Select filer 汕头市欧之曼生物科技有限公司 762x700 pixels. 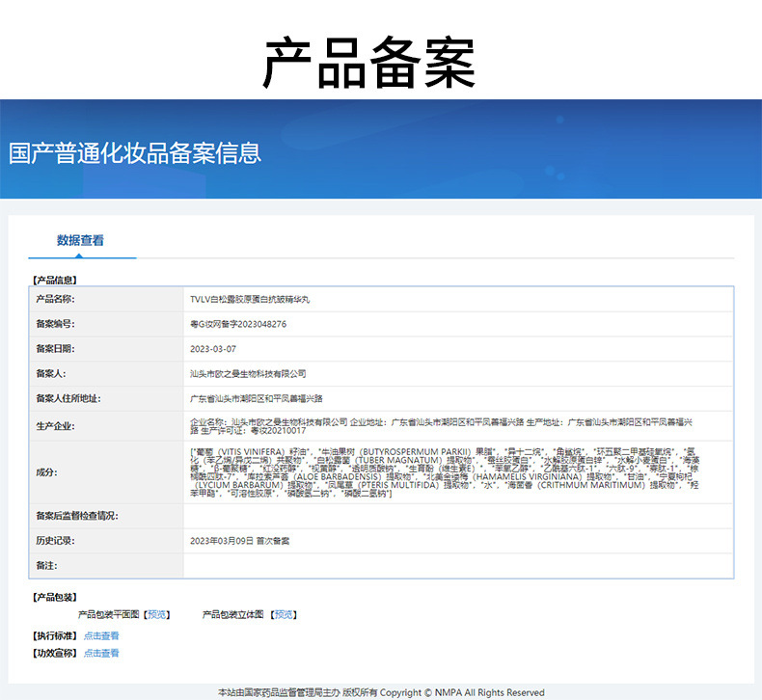248,373
